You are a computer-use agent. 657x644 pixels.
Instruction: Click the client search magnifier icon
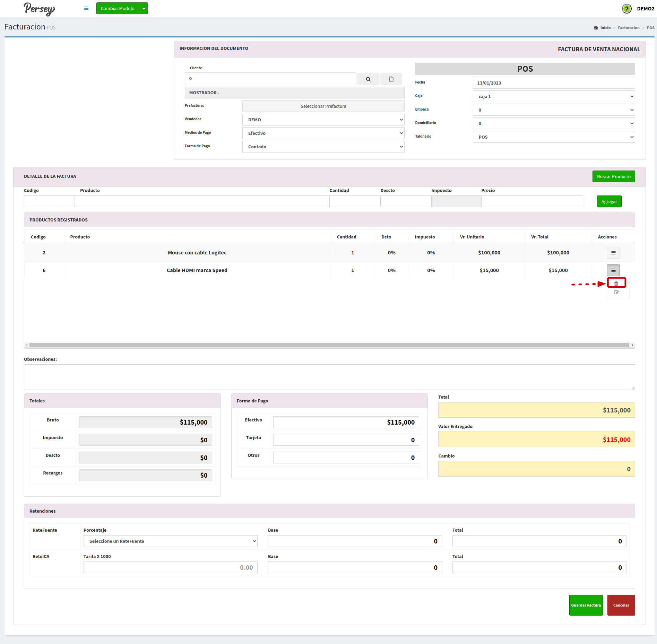(x=368, y=79)
